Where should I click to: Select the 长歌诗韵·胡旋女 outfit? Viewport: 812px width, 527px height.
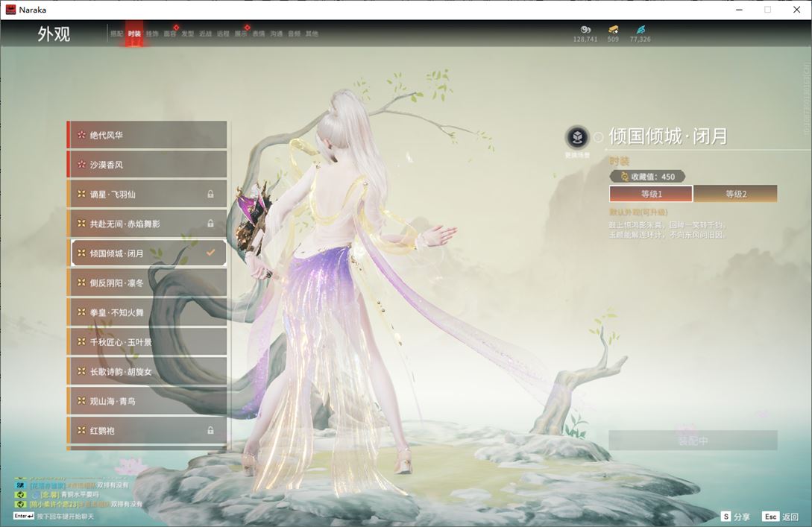[147, 371]
